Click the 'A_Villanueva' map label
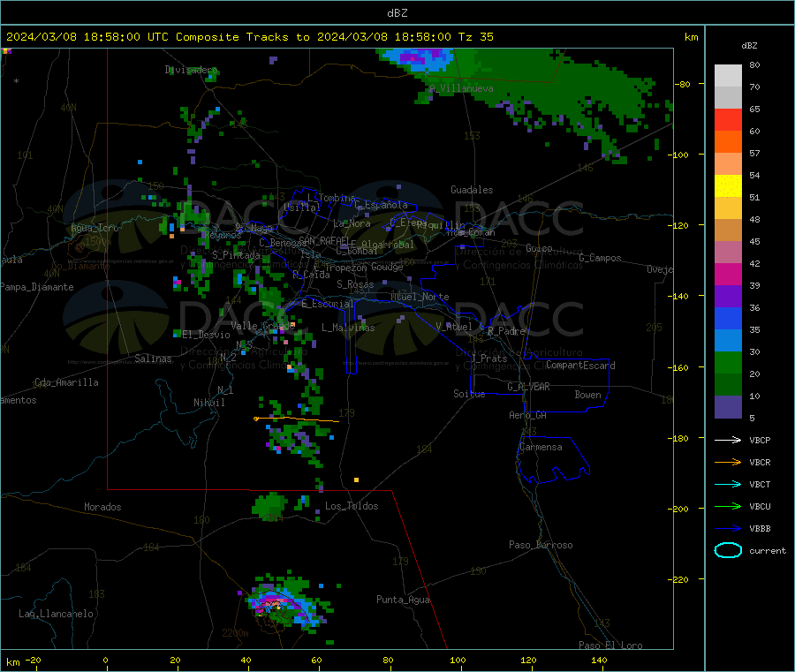This screenshot has width=795, height=672. (461, 88)
